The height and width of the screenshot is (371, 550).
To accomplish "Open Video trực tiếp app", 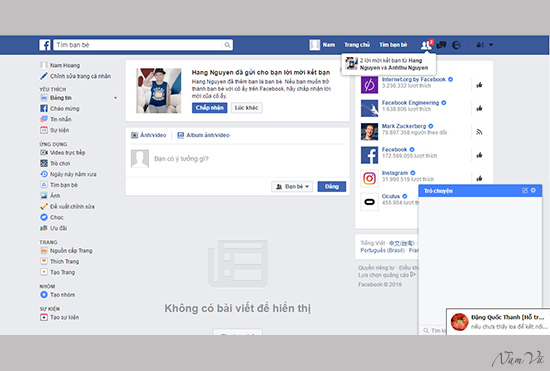I will (62, 153).
